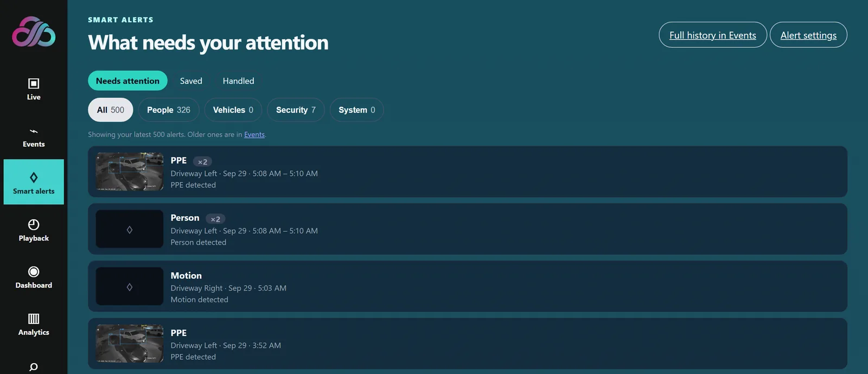Viewport: 868px width, 374px height.
Task: Click the 'What needs your attention' heading
Action: coord(208,43)
